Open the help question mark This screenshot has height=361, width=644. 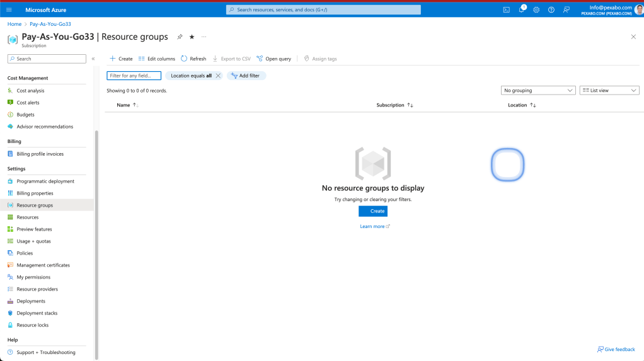click(551, 10)
